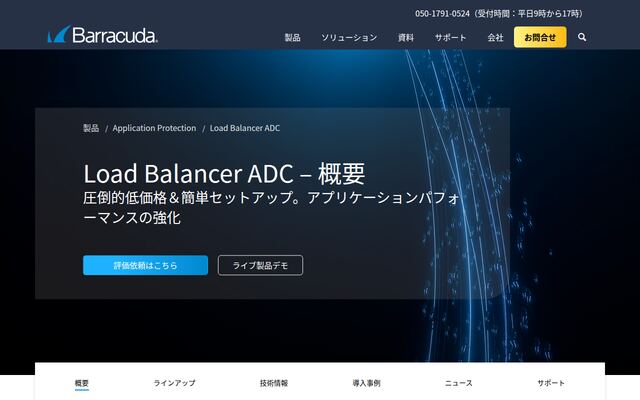Click the 評価依頼はこちら button
Image resolution: width=640 pixels, height=400 pixels.
(x=145, y=265)
